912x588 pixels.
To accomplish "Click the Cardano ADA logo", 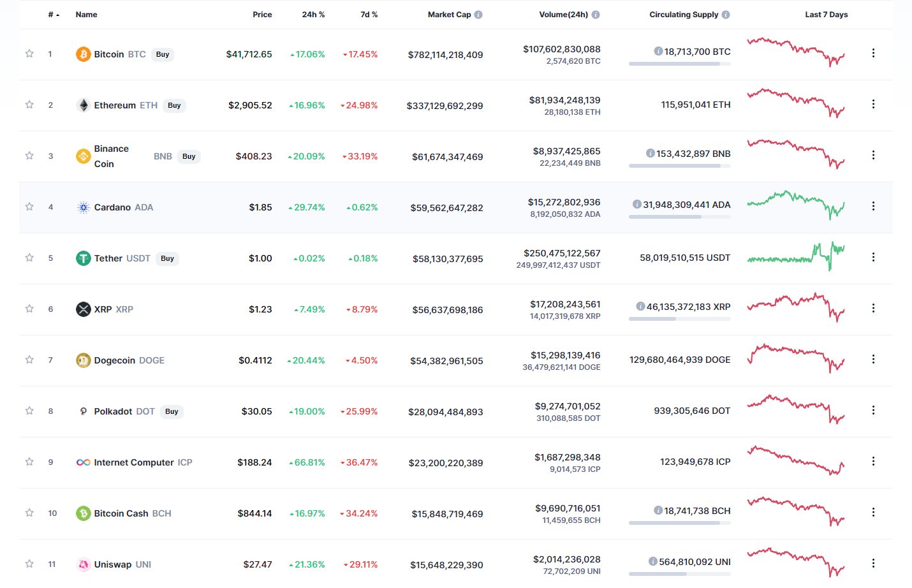I will click(83, 207).
